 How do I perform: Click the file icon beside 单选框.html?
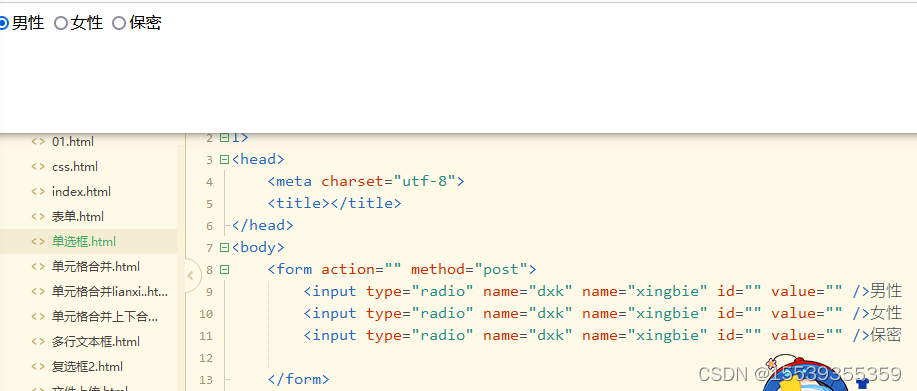pos(38,241)
